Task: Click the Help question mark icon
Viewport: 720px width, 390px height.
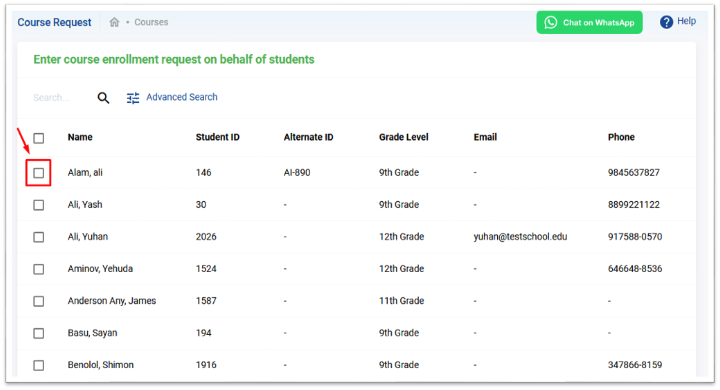Action: tap(666, 22)
